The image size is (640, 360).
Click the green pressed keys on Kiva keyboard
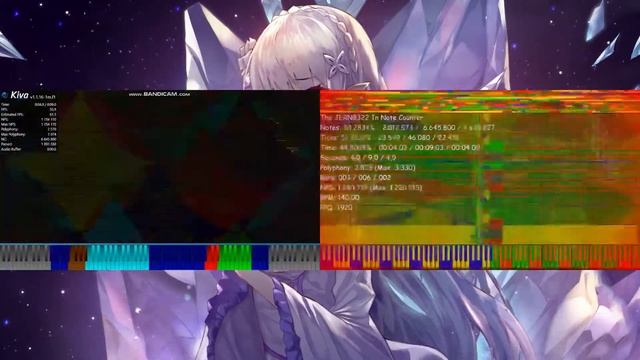click(x=235, y=257)
